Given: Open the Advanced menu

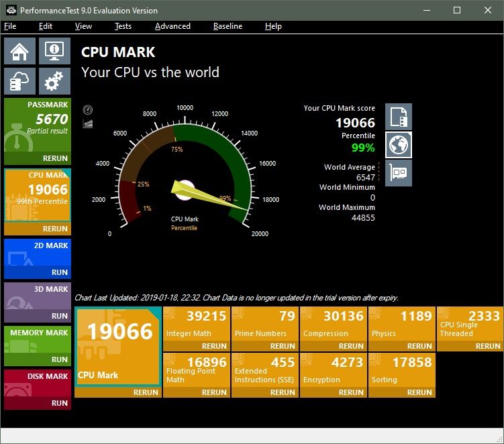Looking at the screenshot, I should 172,26.
